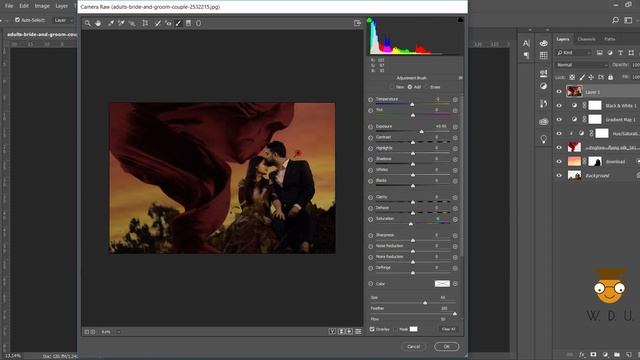This screenshot has height=360, width=640.
Task: Switch to the Paths tab
Action: pyautogui.click(x=610, y=39)
